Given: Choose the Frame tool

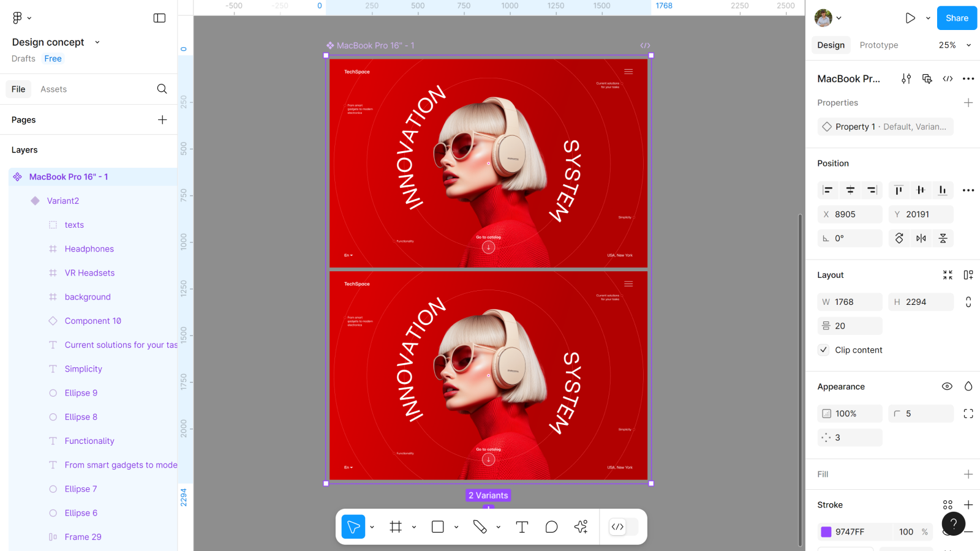Looking at the screenshot, I should point(396,527).
